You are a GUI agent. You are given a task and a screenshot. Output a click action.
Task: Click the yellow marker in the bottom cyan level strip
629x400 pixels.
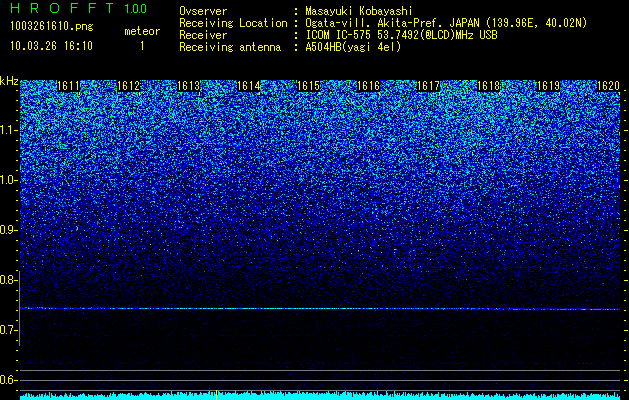click(217, 395)
